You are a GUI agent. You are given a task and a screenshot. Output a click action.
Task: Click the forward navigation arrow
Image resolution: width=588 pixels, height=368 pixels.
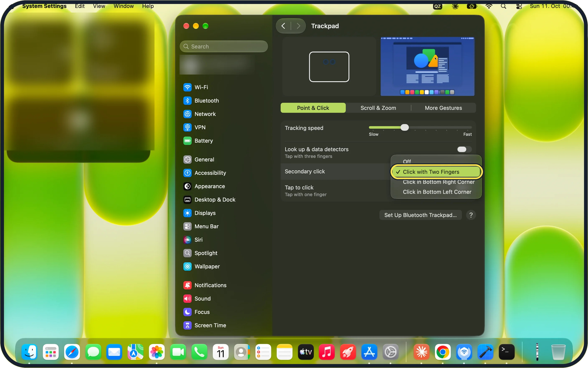(x=299, y=26)
